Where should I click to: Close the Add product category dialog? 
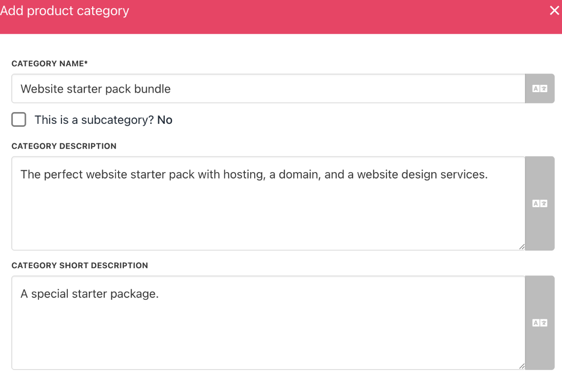tap(554, 11)
